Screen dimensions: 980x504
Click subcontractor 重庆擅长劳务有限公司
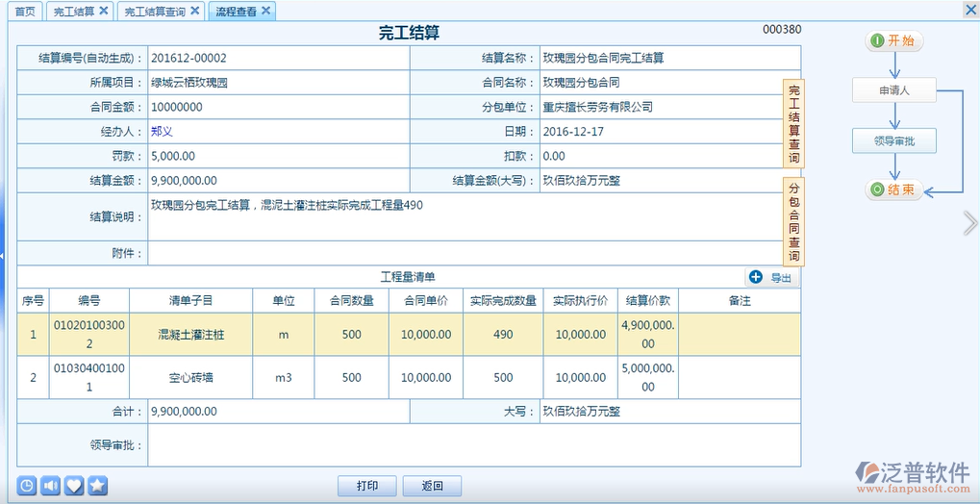597,107
